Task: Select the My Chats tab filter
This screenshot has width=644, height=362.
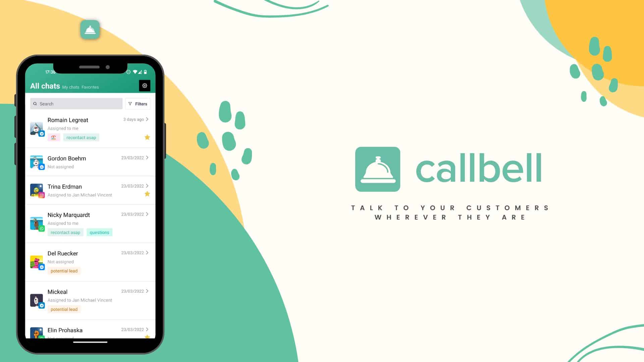Action: tap(71, 87)
